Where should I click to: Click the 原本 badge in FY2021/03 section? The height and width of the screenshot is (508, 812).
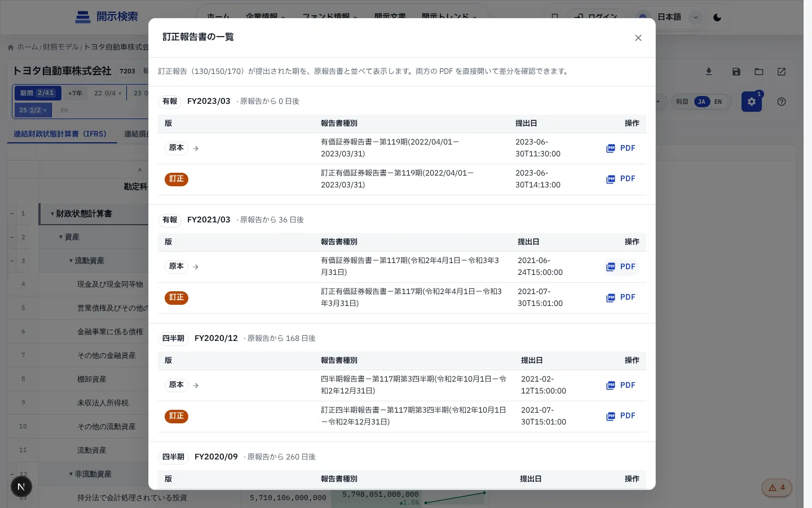pyautogui.click(x=176, y=266)
